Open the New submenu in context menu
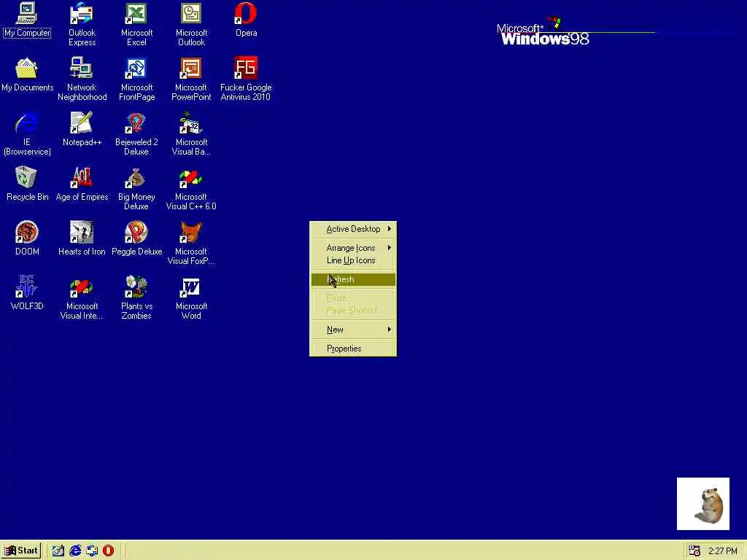 click(x=353, y=330)
